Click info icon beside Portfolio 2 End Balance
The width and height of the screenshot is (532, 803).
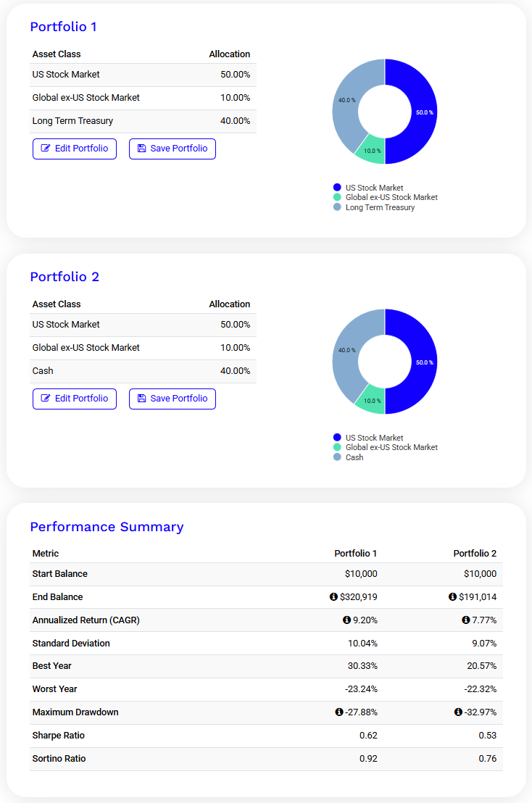[x=453, y=597]
